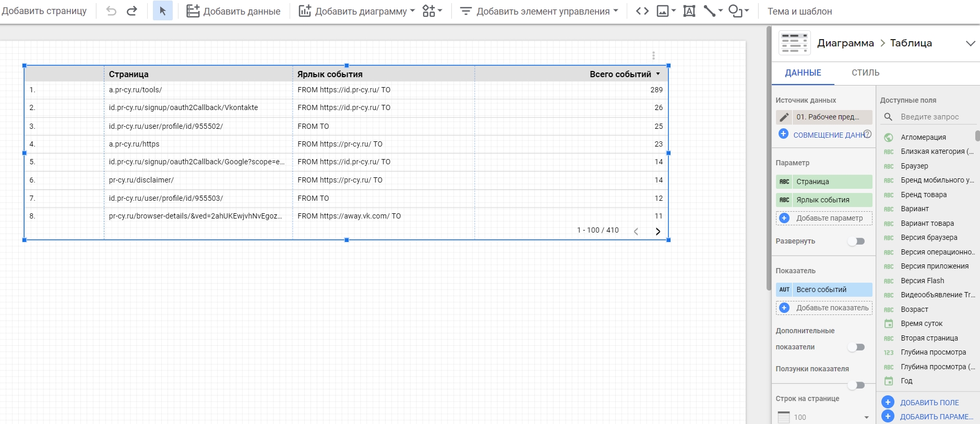This screenshot has height=424, width=980.
Task: Open Тема и шаблон panel
Action: [x=799, y=11]
